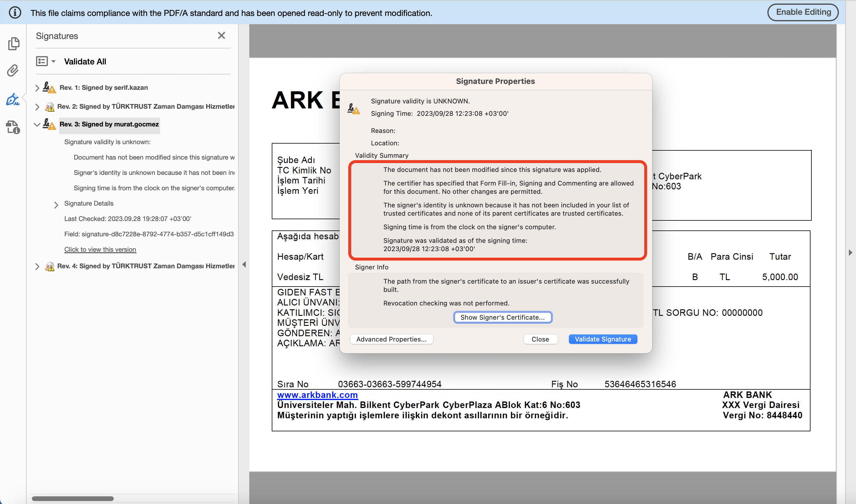Viewport: 856px width, 504px height.
Task: Open the Standards info panel icon
Action: pos(13,127)
